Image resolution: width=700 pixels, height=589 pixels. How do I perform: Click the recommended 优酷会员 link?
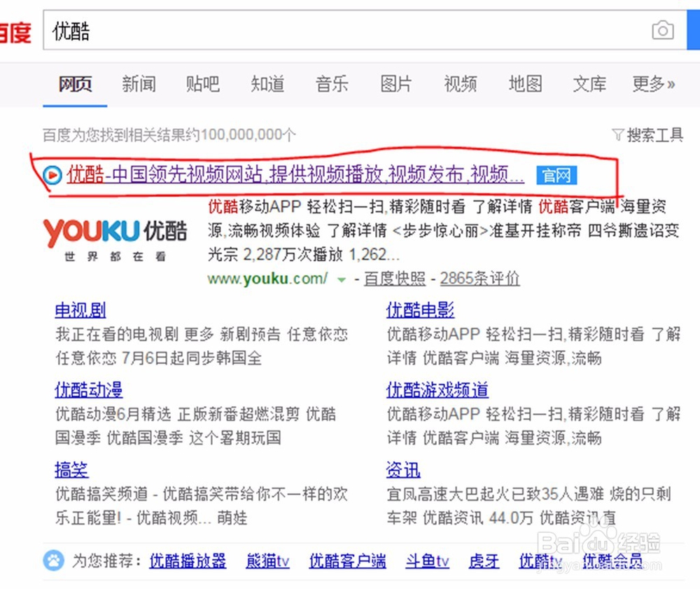(612, 561)
